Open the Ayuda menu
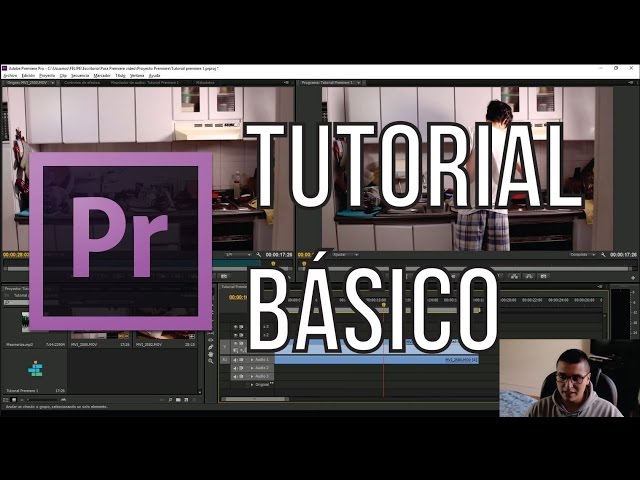The image size is (640, 480). pyautogui.click(x=154, y=76)
